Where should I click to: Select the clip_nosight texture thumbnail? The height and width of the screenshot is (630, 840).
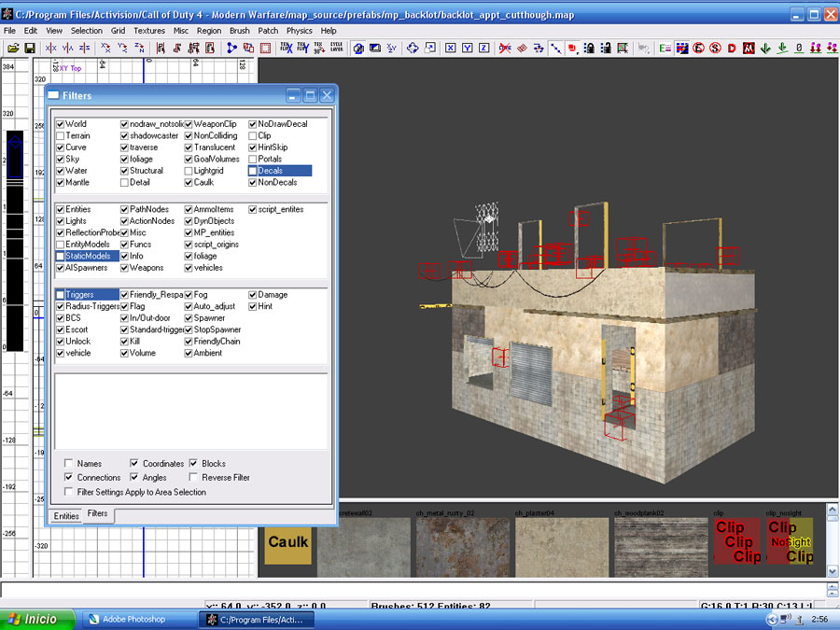click(790, 541)
